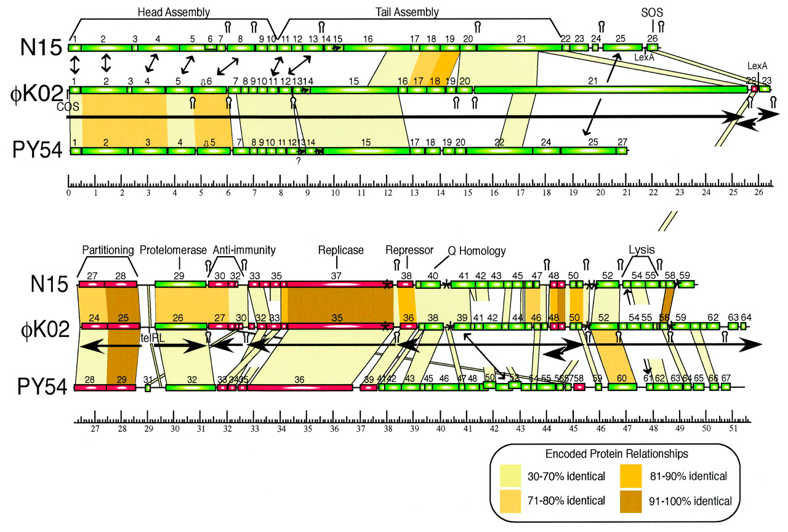This screenshot has width=788, height=532.
Task: Click red gene 25 box in φK02 row
Action: 124,326
